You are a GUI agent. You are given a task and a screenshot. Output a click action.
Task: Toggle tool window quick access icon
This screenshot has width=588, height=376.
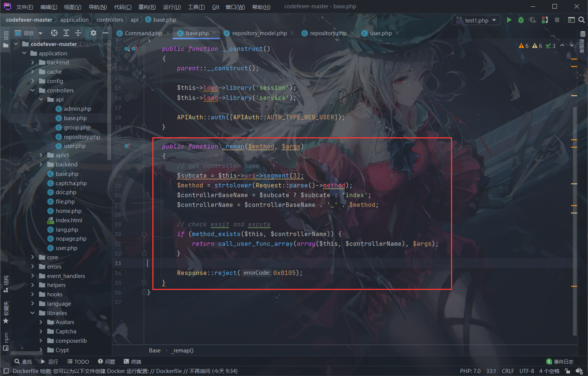click(6, 371)
